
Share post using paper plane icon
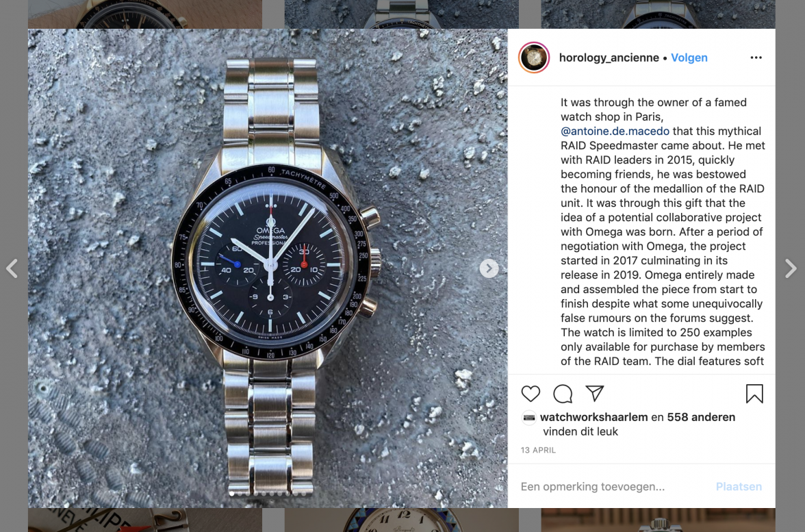594,393
